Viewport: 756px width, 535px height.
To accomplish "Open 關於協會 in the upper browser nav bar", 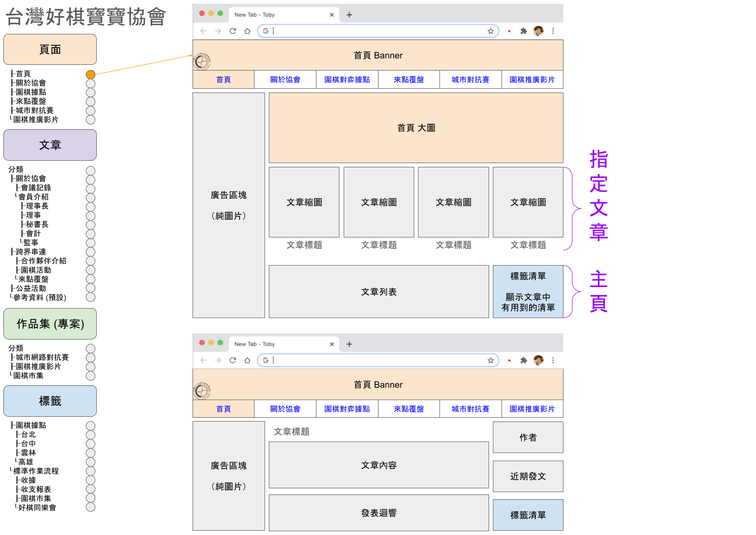I will tap(285, 80).
